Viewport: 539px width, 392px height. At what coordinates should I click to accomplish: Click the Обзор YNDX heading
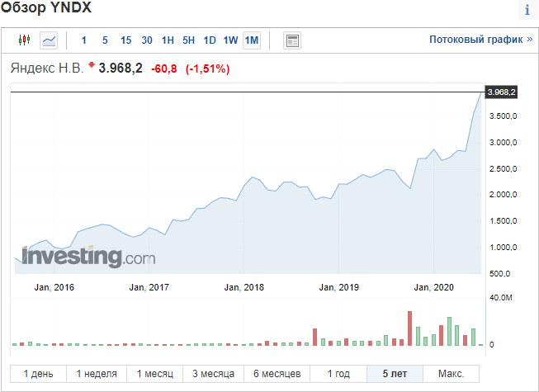point(46,7)
